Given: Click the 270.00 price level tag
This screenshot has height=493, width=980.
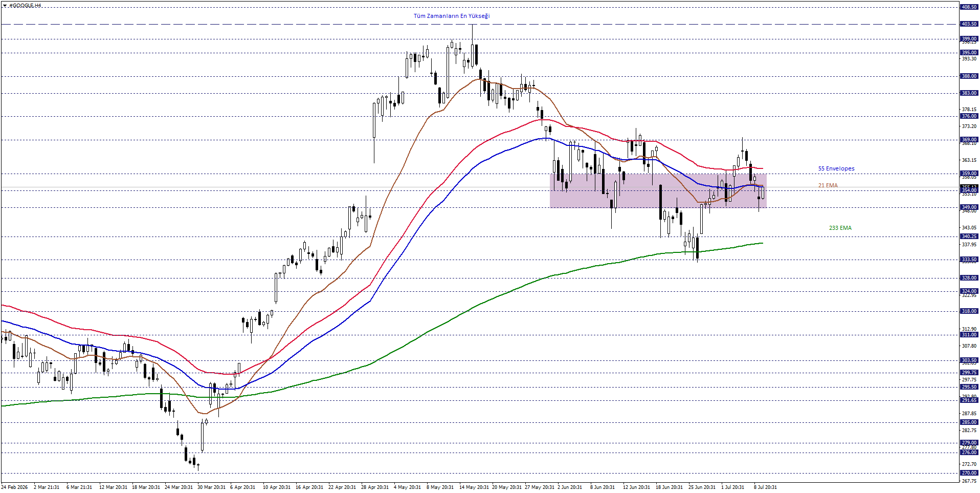Looking at the screenshot, I should [969, 473].
